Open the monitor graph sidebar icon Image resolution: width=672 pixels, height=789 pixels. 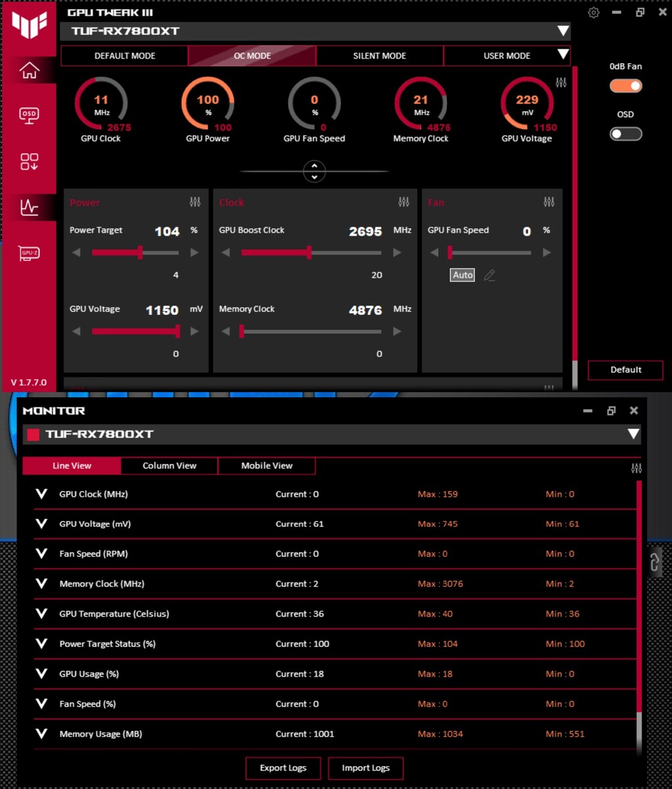[30, 207]
